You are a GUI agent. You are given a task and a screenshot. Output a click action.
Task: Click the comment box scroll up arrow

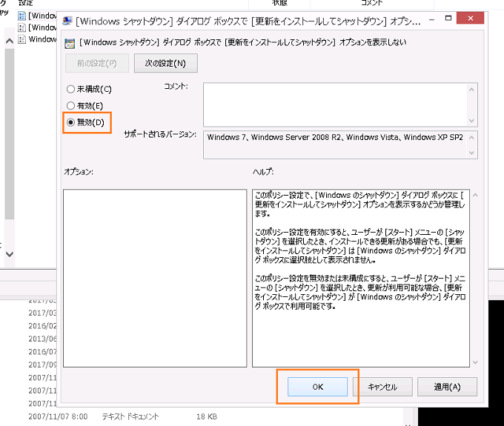[x=471, y=90]
